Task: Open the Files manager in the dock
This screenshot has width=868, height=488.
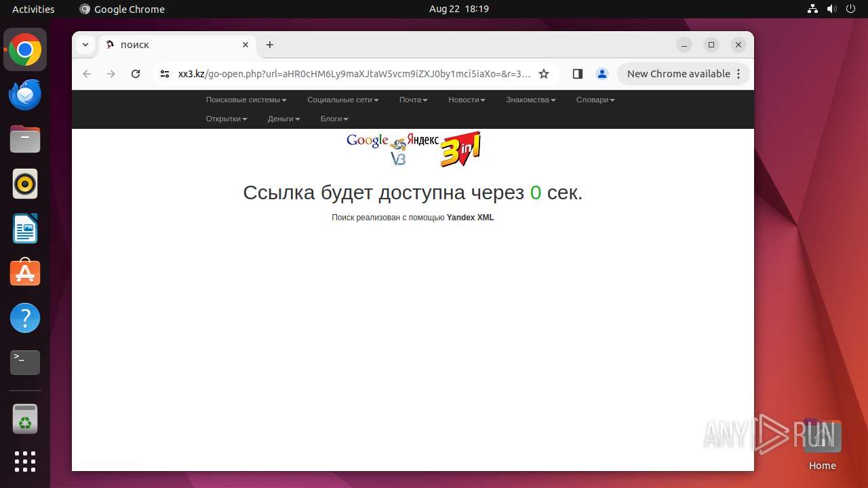Action: click(25, 139)
